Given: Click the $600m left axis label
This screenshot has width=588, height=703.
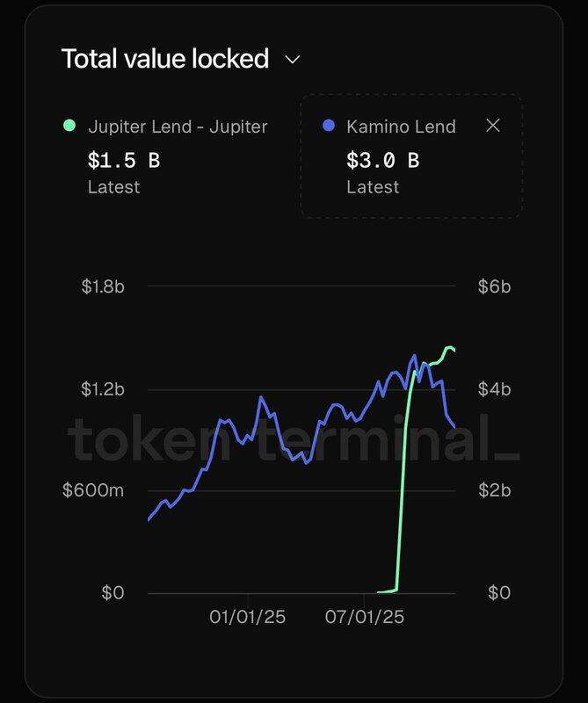Looking at the screenshot, I should (x=93, y=490).
